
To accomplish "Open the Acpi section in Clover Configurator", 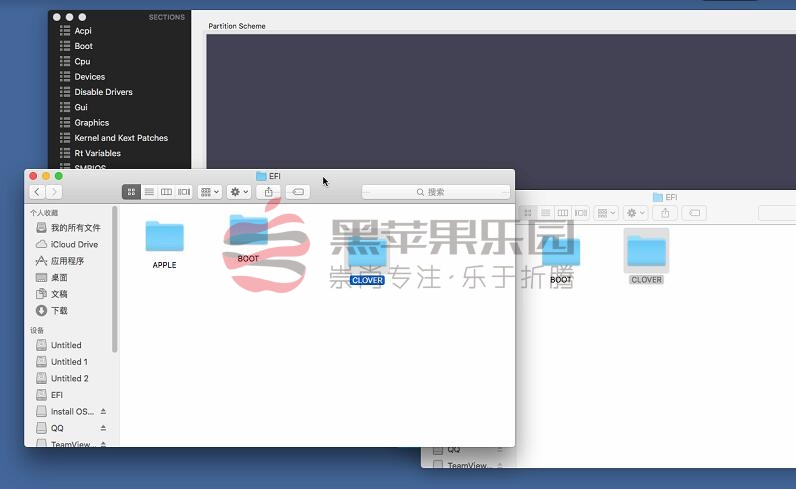I will 83,30.
